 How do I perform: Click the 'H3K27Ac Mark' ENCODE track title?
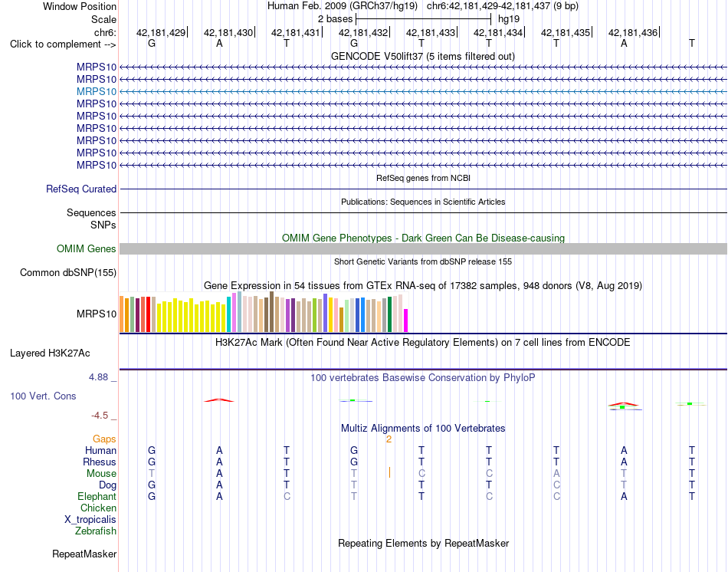[x=423, y=343]
